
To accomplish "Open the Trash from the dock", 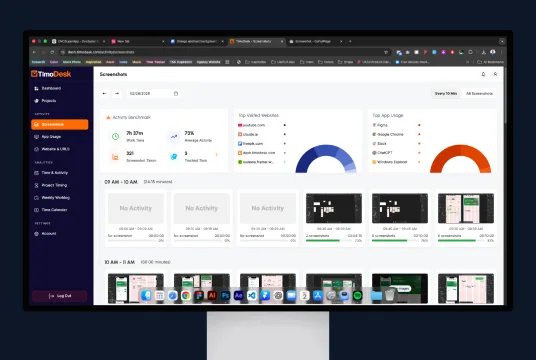I will coord(390,295).
